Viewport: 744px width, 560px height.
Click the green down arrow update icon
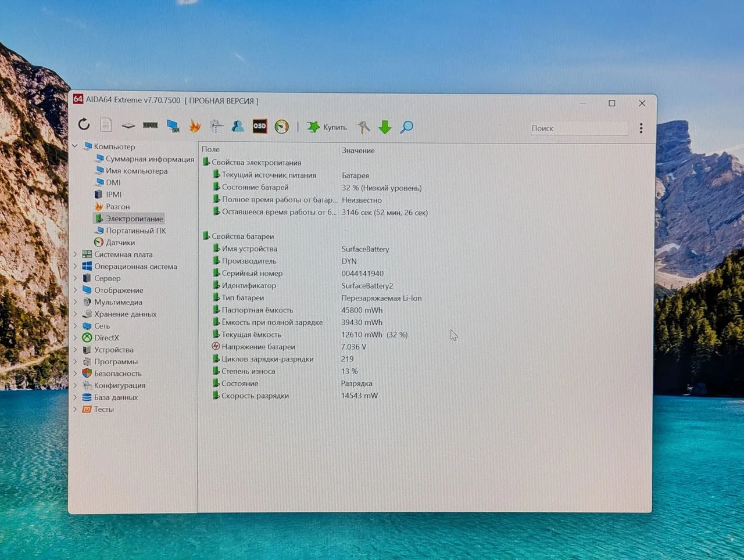pos(385,127)
